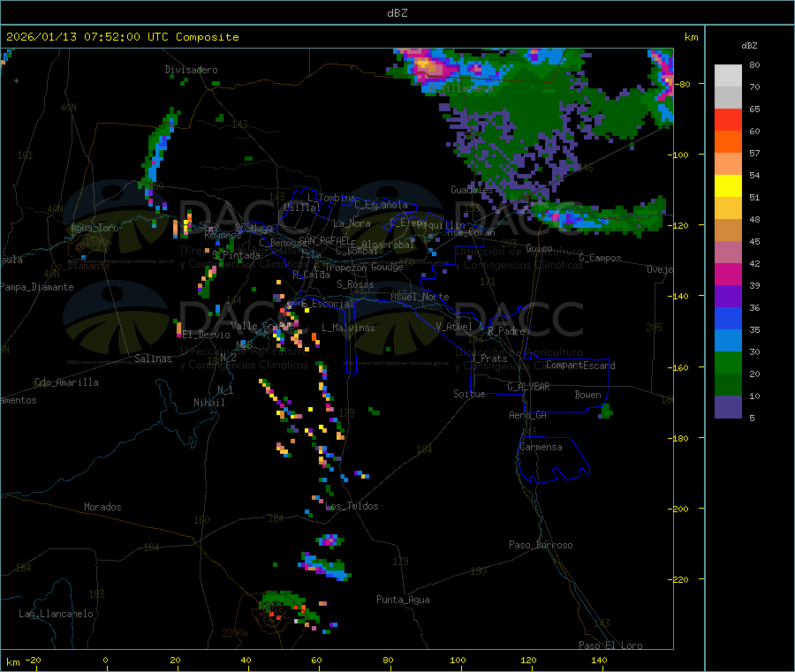
Task: Click the Atuel_Norte map label
Action: point(420,297)
